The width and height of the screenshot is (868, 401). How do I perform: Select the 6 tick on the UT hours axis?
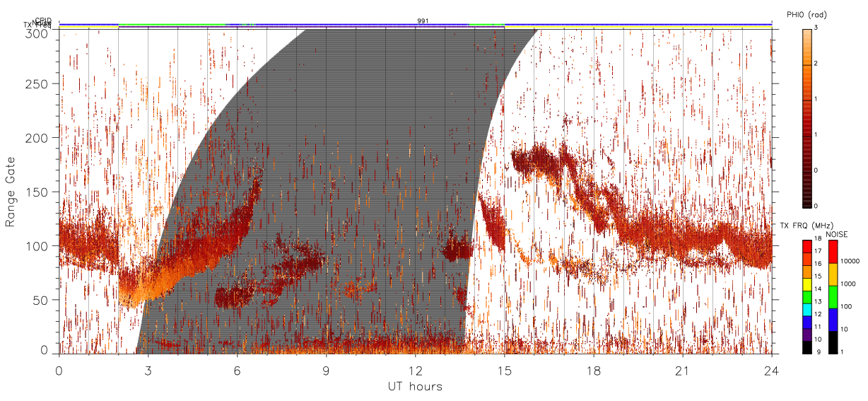tap(237, 370)
